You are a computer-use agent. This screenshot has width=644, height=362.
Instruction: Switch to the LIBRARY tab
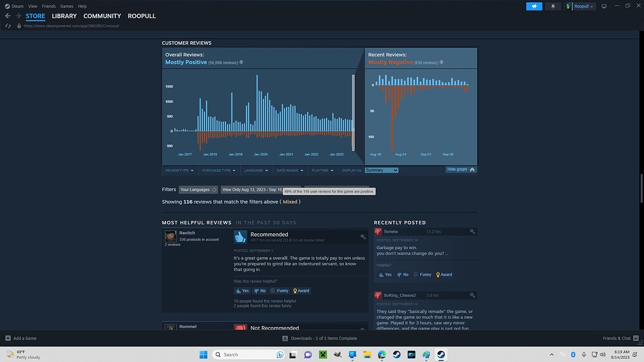point(64,16)
